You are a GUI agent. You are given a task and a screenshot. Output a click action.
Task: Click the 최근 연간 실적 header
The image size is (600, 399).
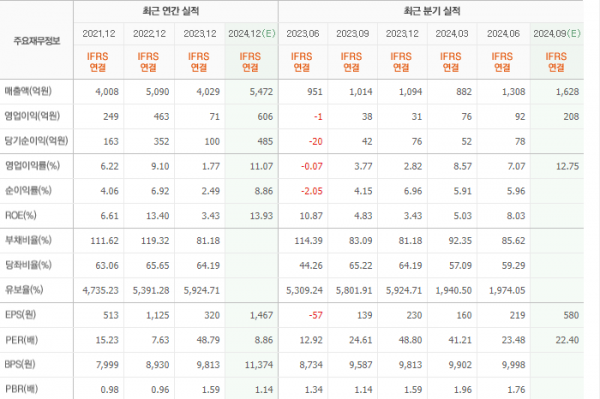click(x=171, y=11)
